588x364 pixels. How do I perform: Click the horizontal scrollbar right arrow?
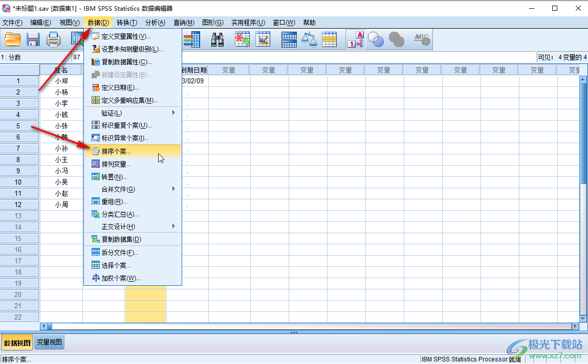(575, 326)
